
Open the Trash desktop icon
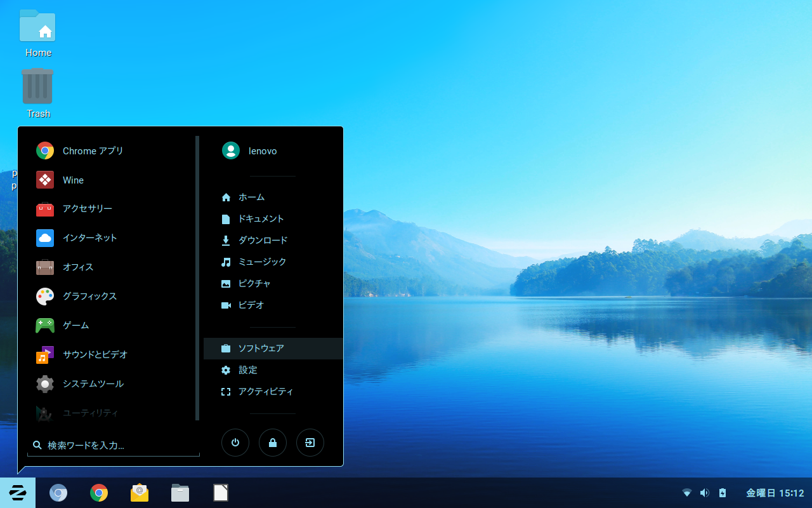coord(37,93)
